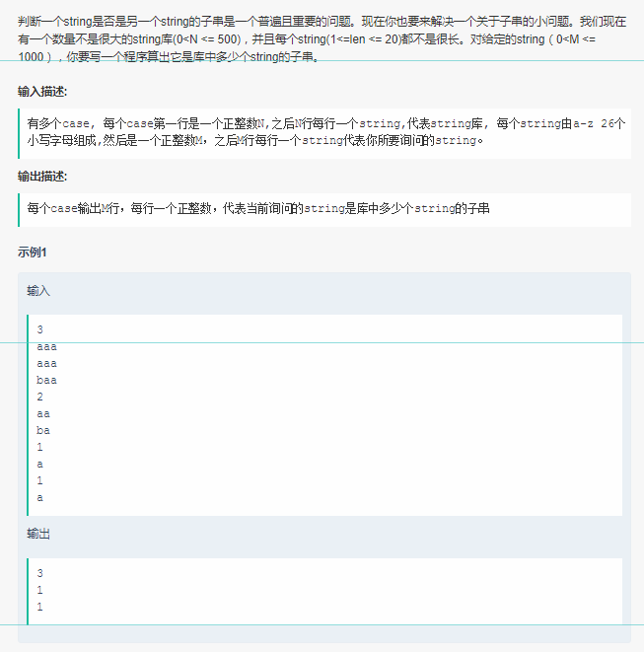The height and width of the screenshot is (652, 644).
Task: Click the problem statement paragraph about string子串
Action: coord(322,39)
